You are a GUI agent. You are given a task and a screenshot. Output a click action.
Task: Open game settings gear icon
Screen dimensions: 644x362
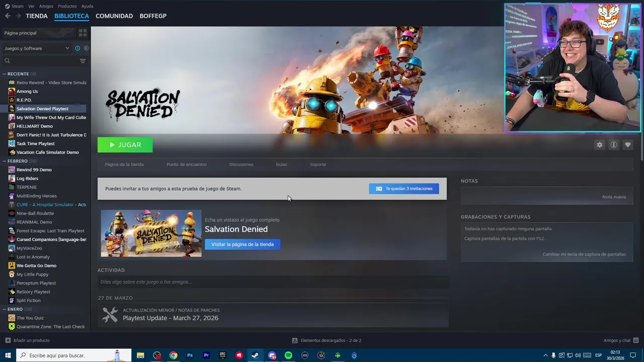coord(599,145)
